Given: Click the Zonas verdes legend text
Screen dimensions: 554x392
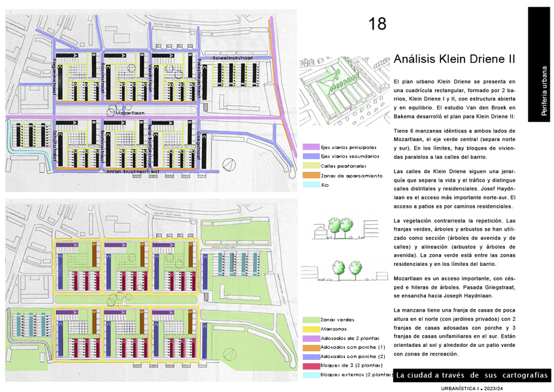Looking at the screenshot, I should [x=337, y=320].
